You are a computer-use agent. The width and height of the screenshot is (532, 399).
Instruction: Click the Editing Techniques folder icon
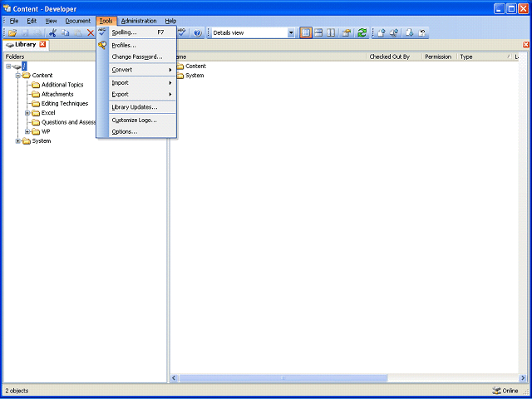[x=36, y=103]
